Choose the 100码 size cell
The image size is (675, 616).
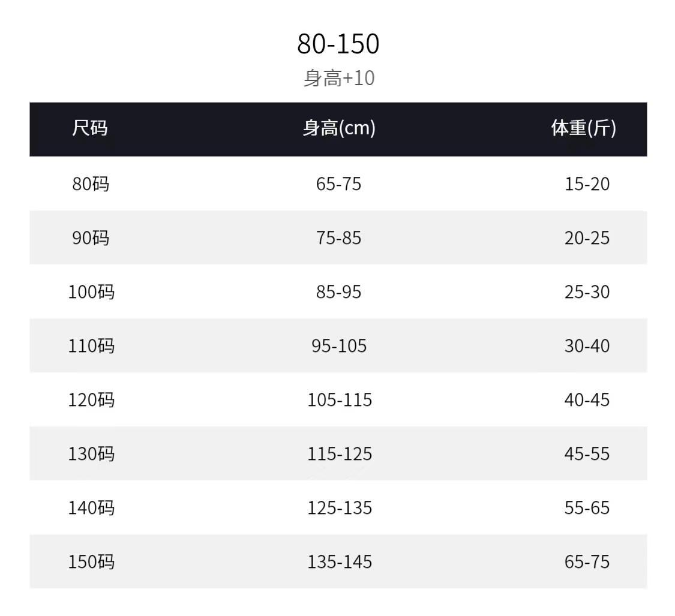coord(91,292)
